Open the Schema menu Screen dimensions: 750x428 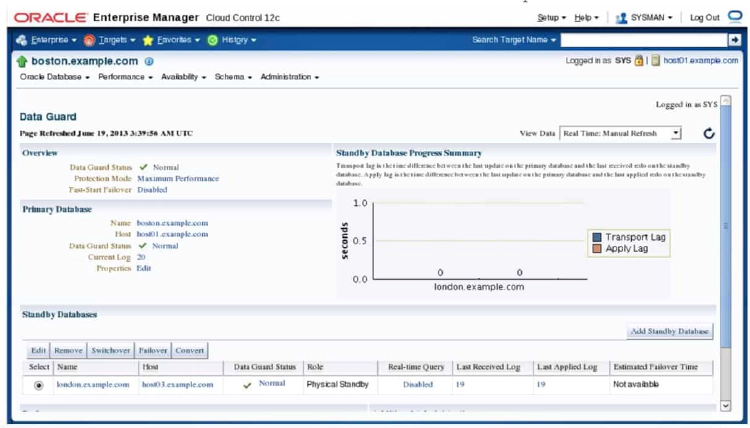[x=233, y=77]
